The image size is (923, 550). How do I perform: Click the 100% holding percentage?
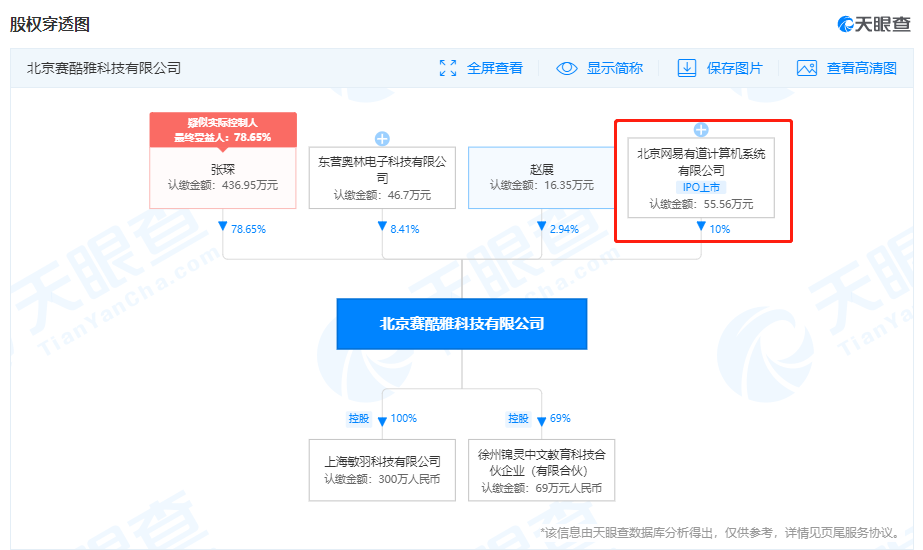coord(404,418)
